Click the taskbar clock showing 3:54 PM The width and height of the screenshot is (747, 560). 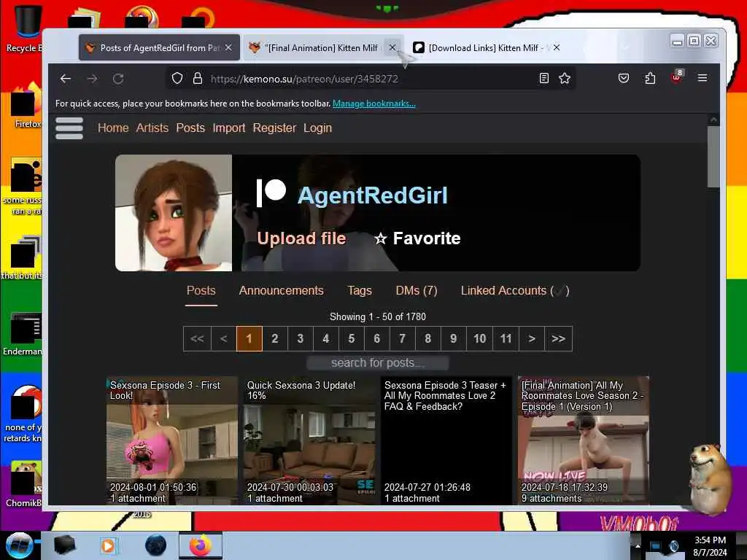coord(710,546)
